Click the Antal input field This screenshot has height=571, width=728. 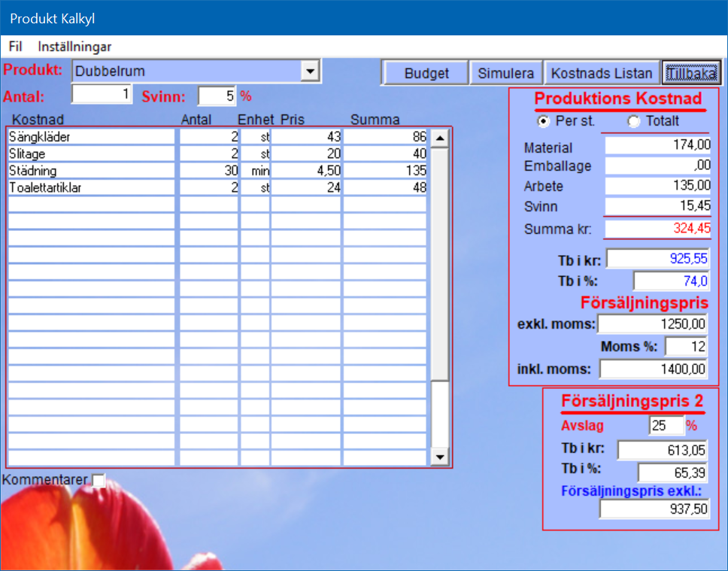click(x=102, y=96)
